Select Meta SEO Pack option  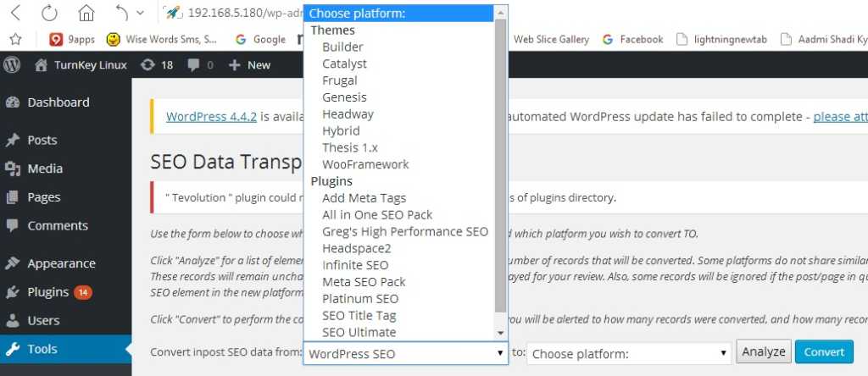(x=398, y=282)
